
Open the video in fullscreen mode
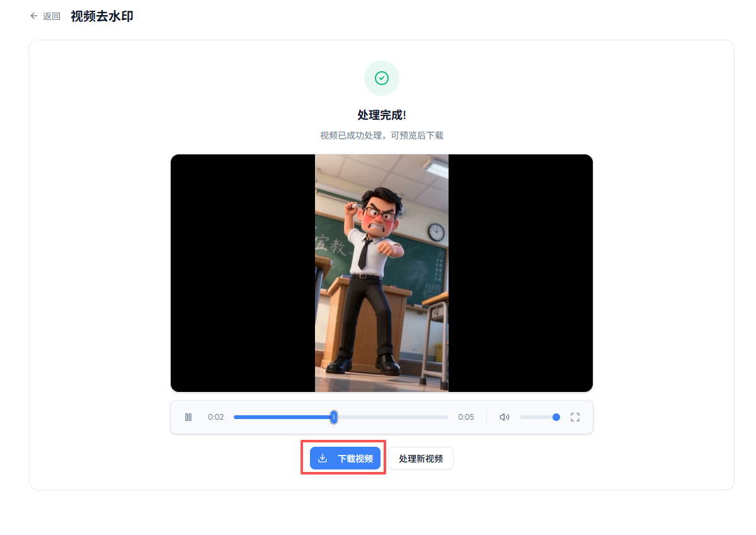click(575, 417)
